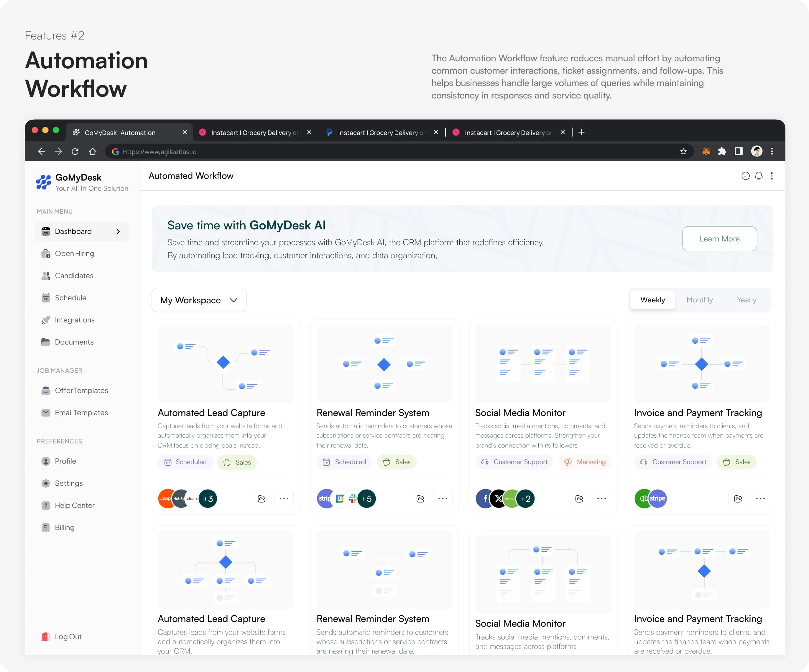Click the Marketing tag

585,462
